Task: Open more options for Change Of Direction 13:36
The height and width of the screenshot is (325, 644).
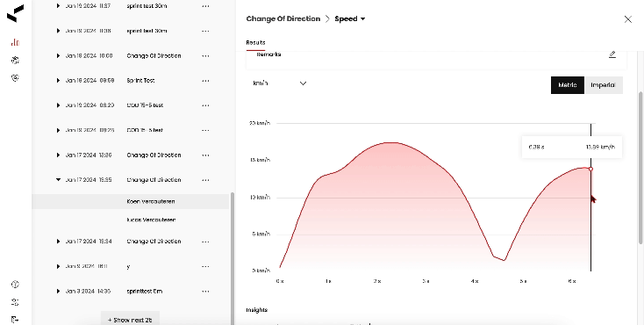Action: click(205, 155)
